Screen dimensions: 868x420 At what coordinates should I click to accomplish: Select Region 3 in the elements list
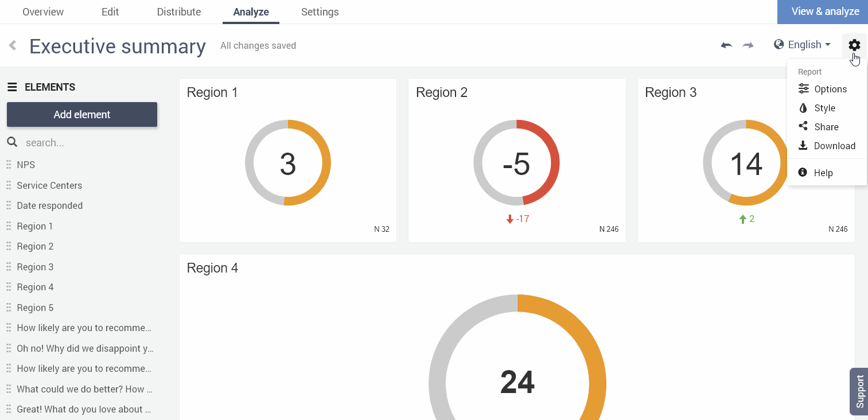[x=35, y=267]
